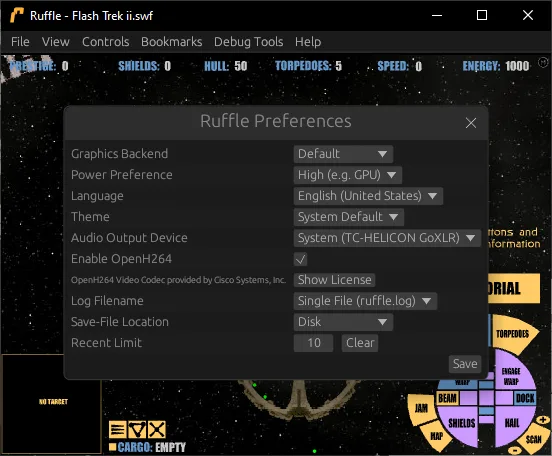Click the ENERGY: 1000 readout

(496, 66)
